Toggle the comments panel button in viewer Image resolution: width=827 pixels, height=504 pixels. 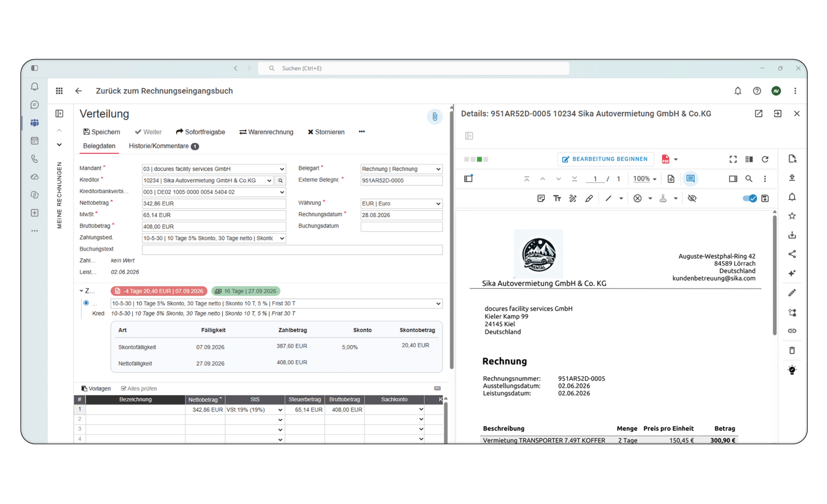[x=690, y=179]
